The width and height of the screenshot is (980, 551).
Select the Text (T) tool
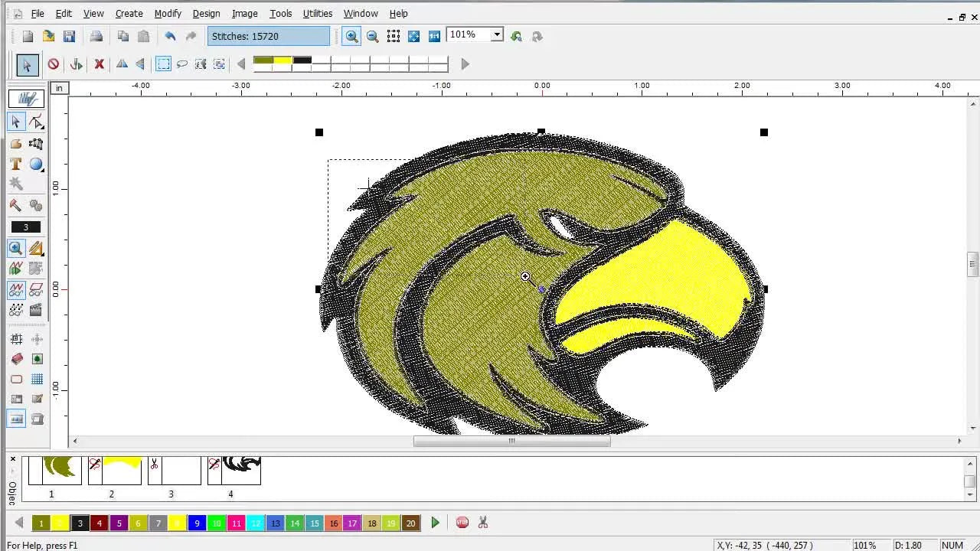click(x=16, y=165)
